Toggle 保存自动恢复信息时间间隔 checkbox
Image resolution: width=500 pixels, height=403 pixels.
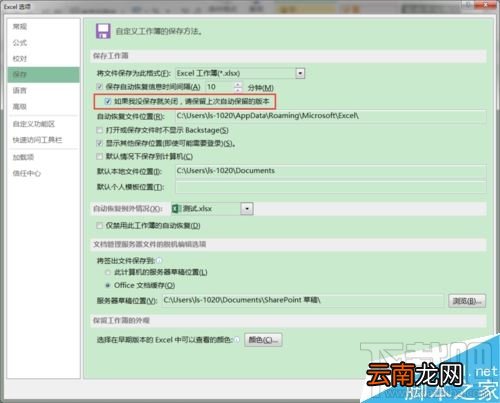(x=99, y=87)
